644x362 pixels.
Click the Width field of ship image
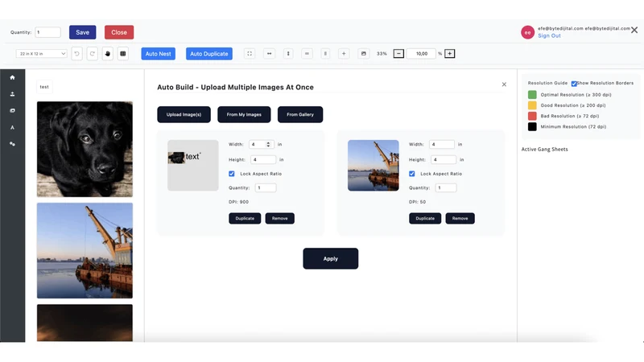click(x=442, y=144)
